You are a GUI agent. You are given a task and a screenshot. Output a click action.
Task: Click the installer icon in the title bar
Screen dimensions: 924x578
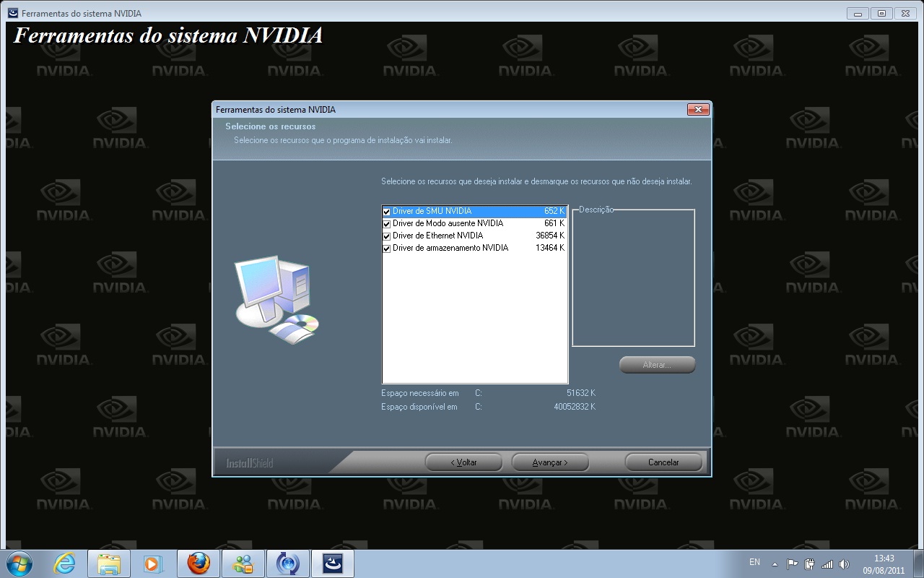(x=12, y=13)
